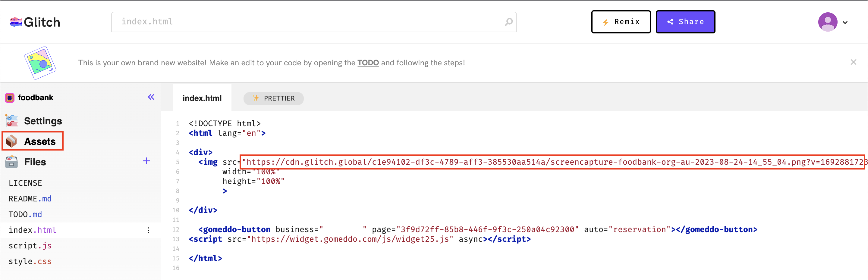The width and height of the screenshot is (868, 280).
Task: Open Settings in the sidebar
Action: coord(43,121)
